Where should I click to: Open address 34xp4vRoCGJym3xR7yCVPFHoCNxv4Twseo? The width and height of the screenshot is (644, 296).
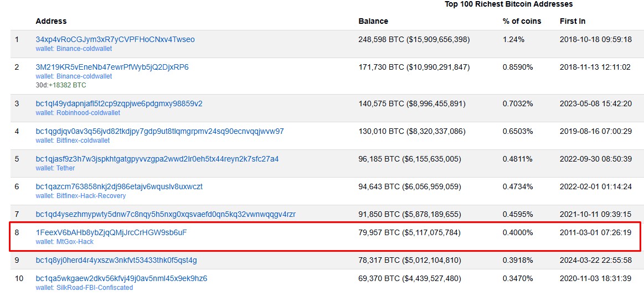(115, 39)
